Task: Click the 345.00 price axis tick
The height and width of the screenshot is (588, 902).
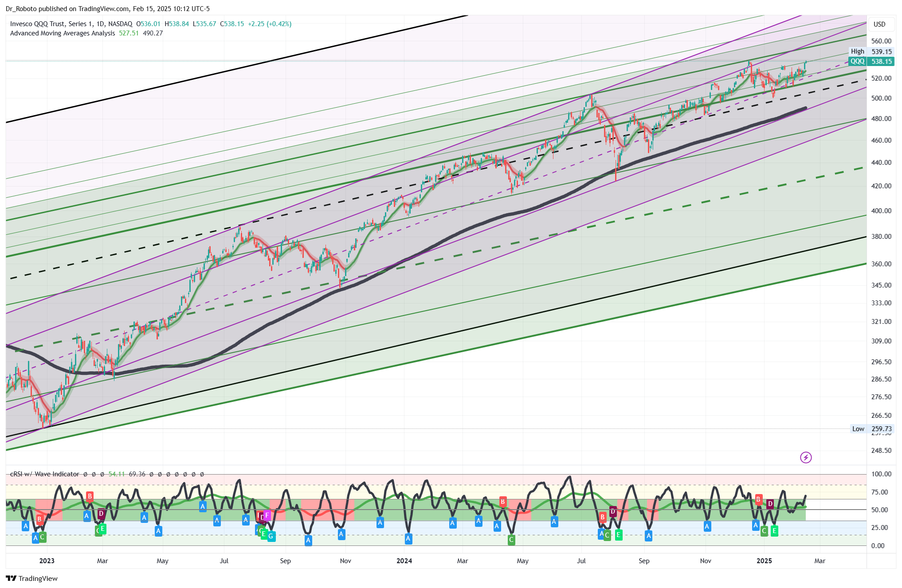Action: point(881,285)
